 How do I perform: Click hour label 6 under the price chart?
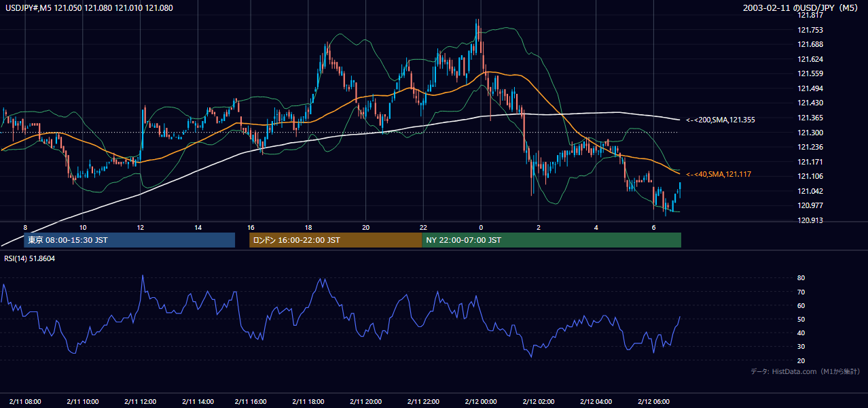[653, 227]
